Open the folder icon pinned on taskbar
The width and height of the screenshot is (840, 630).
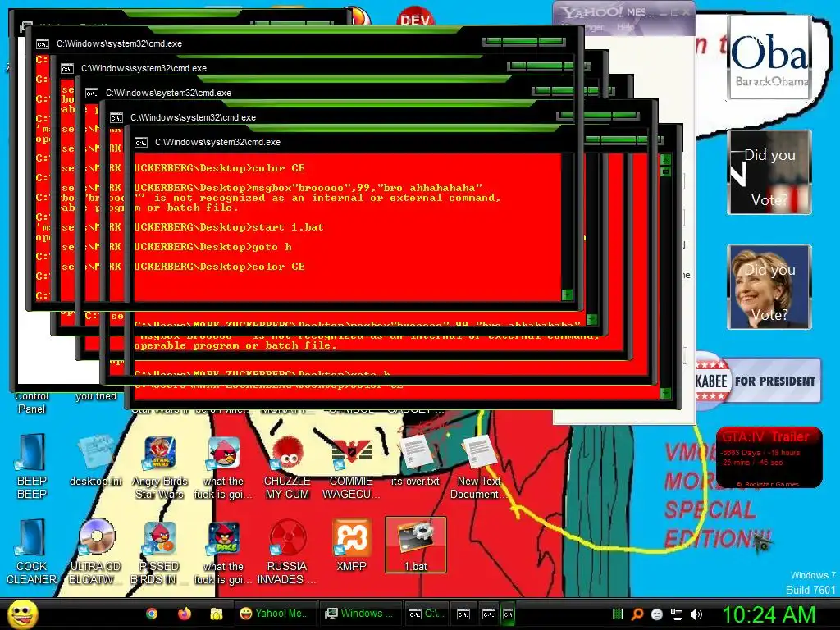tap(217, 614)
